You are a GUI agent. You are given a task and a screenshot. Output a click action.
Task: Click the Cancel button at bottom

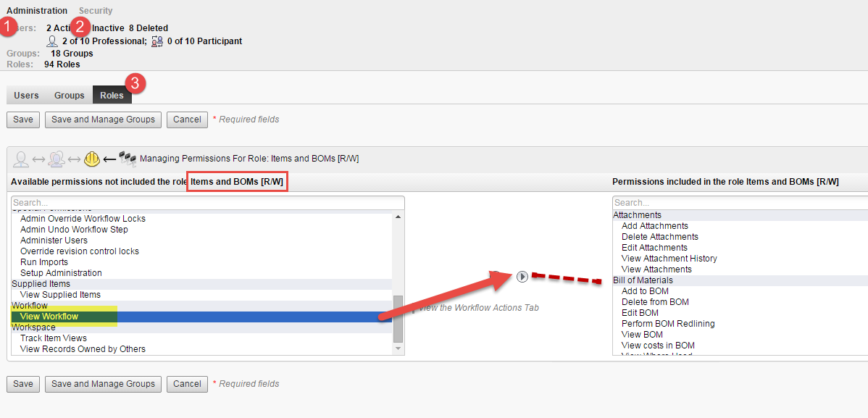tap(187, 384)
